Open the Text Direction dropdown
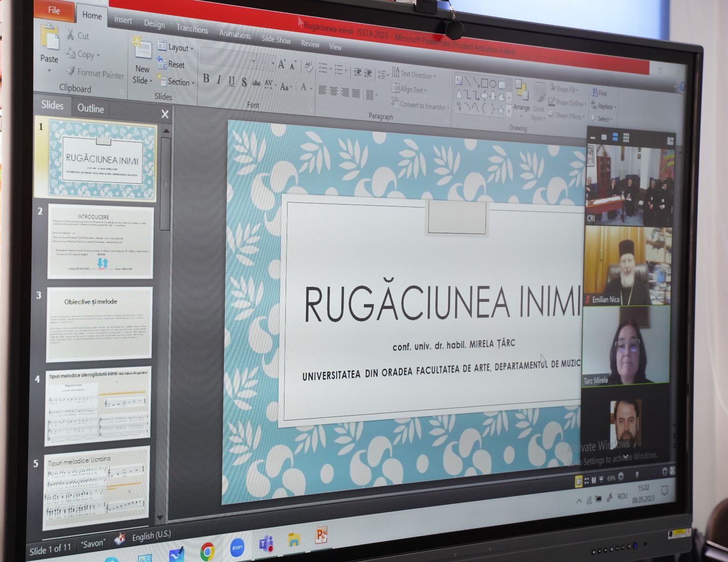The width and height of the screenshot is (728, 562). tap(413, 74)
